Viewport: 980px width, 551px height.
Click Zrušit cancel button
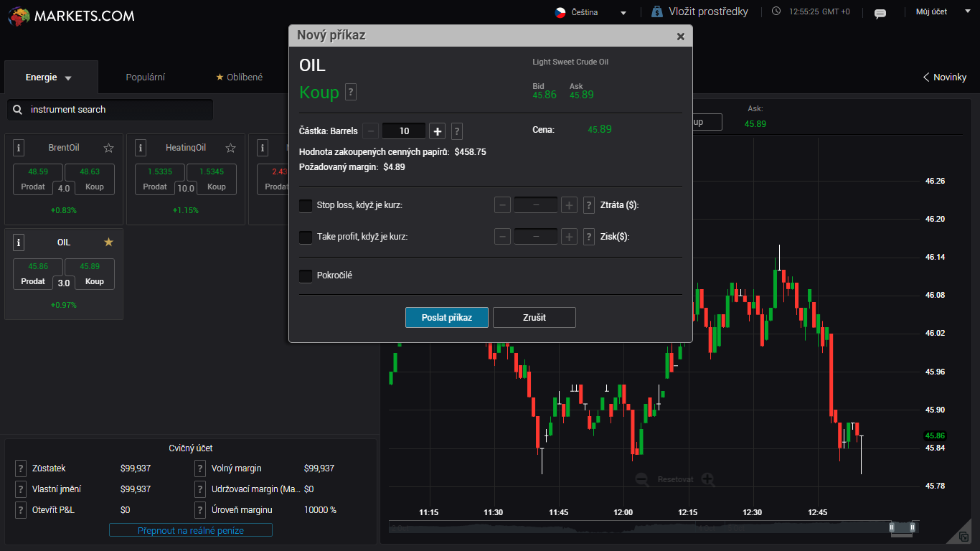pyautogui.click(x=534, y=317)
